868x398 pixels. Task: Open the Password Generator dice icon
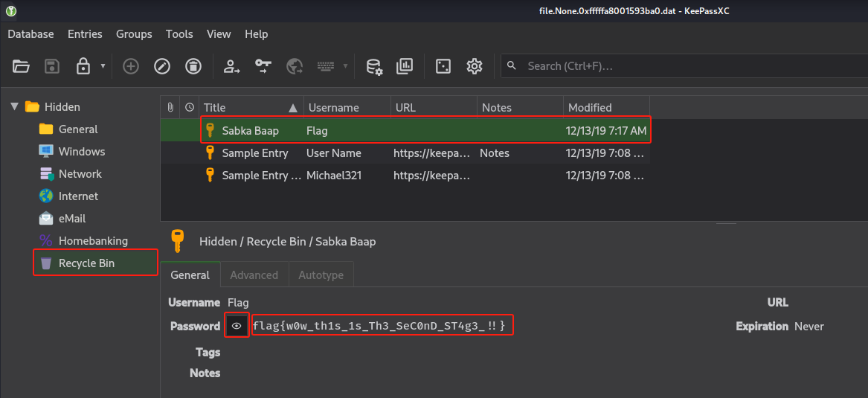pyautogui.click(x=443, y=66)
